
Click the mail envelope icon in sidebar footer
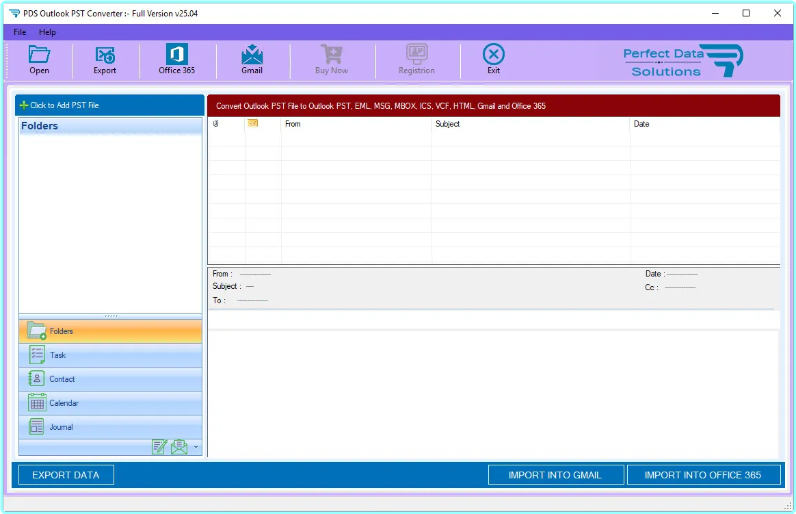point(179,447)
